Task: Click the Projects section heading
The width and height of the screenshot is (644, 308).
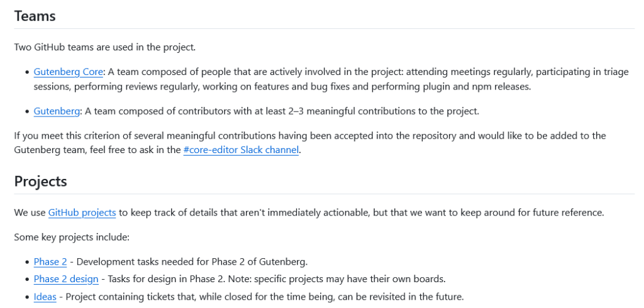Action: click(41, 181)
